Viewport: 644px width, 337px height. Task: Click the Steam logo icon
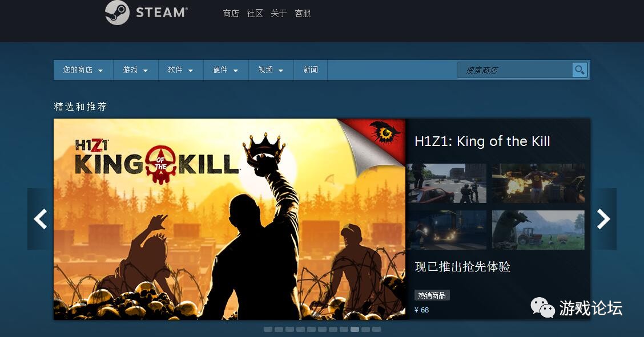pyautogui.click(x=117, y=13)
